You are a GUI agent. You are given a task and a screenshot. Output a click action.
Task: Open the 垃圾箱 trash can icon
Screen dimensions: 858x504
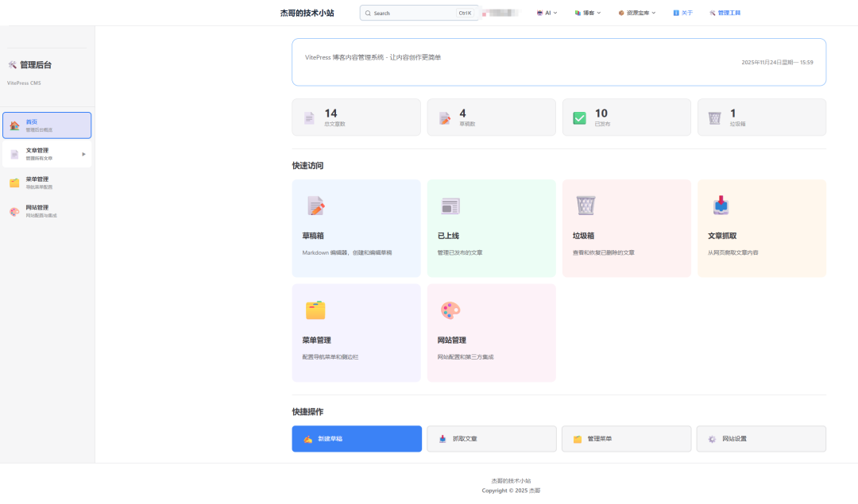click(586, 206)
